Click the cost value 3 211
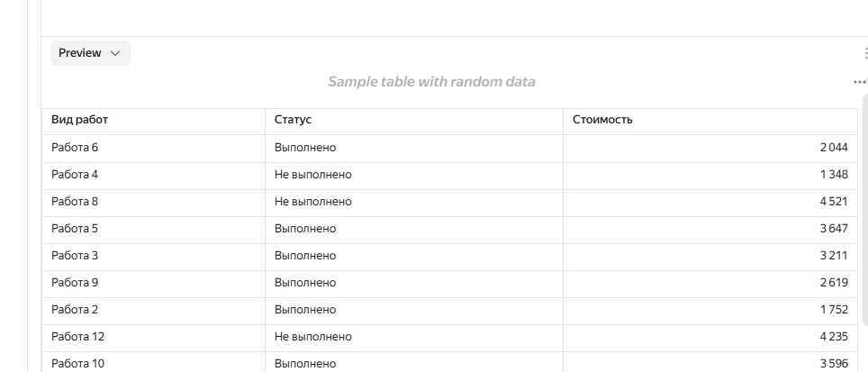The height and width of the screenshot is (372, 868). click(834, 256)
